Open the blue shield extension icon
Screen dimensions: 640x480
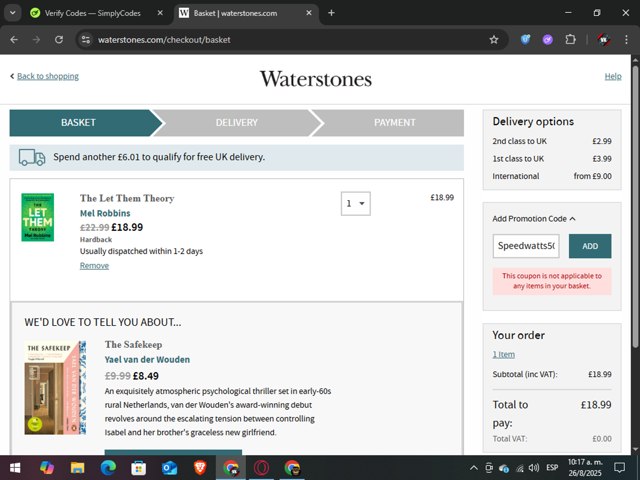pyautogui.click(x=525, y=40)
